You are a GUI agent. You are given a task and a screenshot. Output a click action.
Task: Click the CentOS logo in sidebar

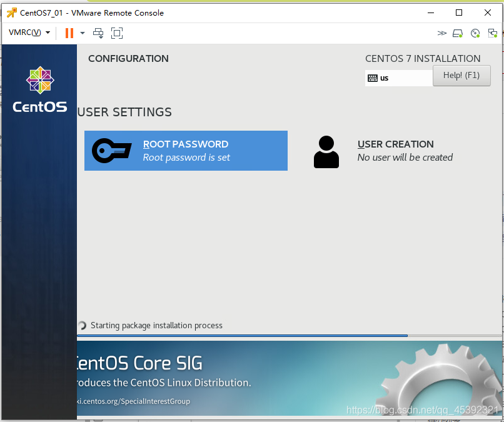pyautogui.click(x=40, y=89)
